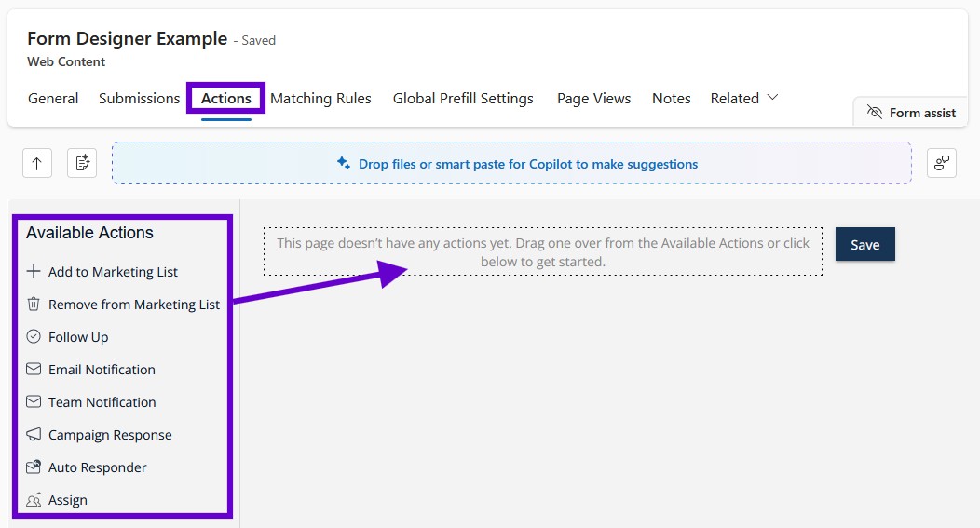Image resolution: width=980 pixels, height=528 pixels.
Task: Click the plus icon for Add to Marketing List
Action: 34,271
